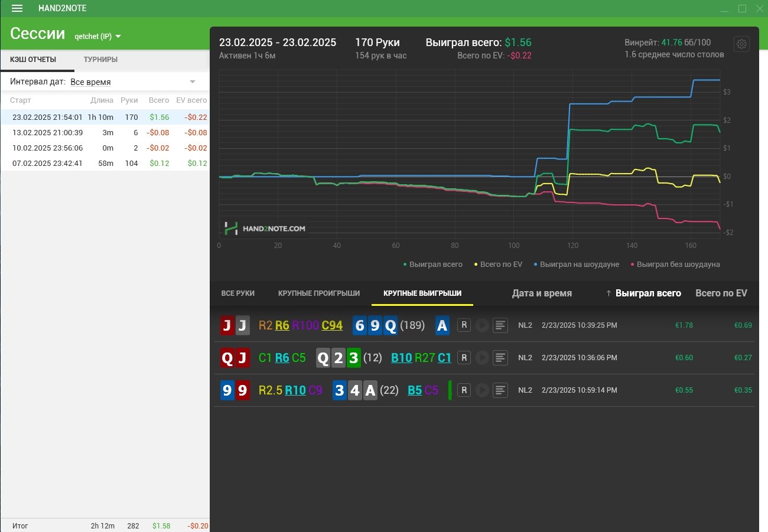This screenshot has height=532, width=768.
Task: Click the underlined R6 action in the JJ hand
Action: click(x=282, y=325)
